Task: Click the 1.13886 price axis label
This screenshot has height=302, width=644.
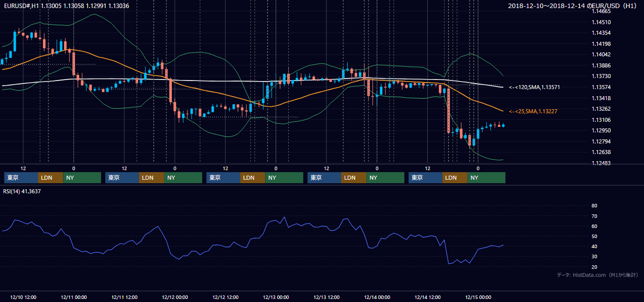Action: pyautogui.click(x=601, y=65)
